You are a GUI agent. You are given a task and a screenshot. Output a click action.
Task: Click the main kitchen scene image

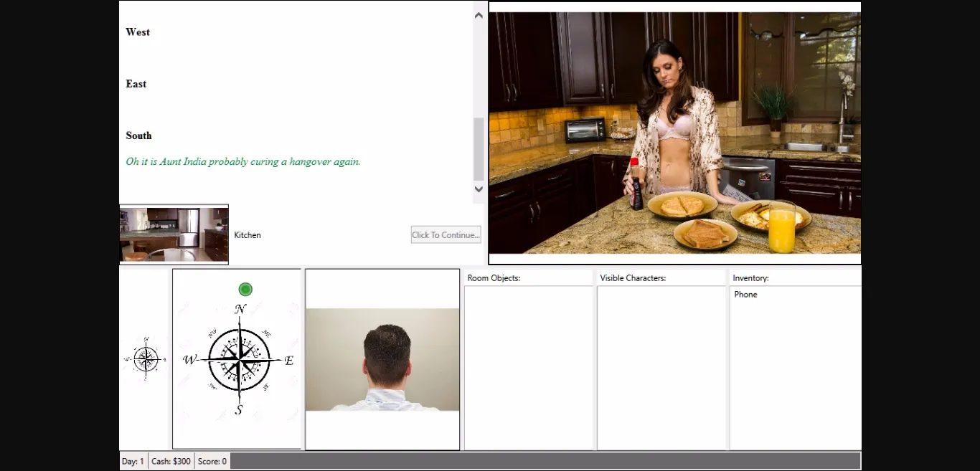pos(674,133)
